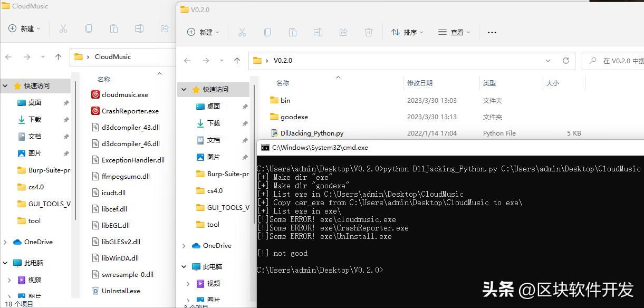Select libcef.dll file
This screenshot has width=644, height=308.
109,209
